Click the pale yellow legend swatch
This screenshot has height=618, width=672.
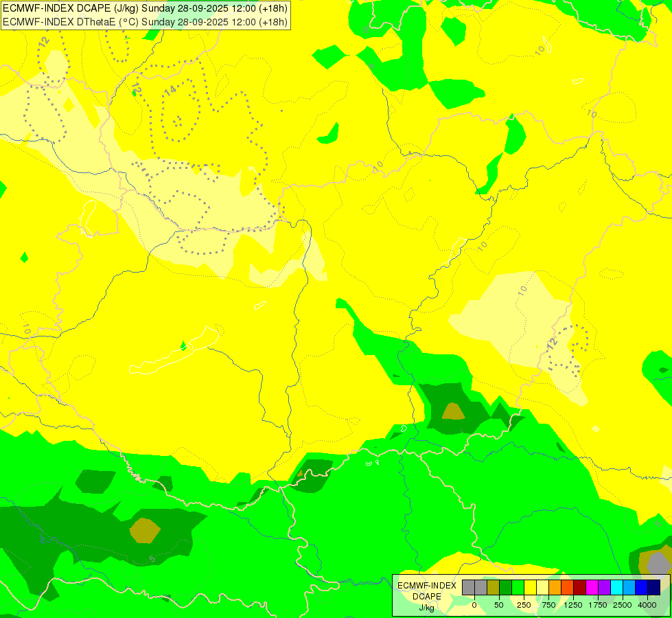542,587
